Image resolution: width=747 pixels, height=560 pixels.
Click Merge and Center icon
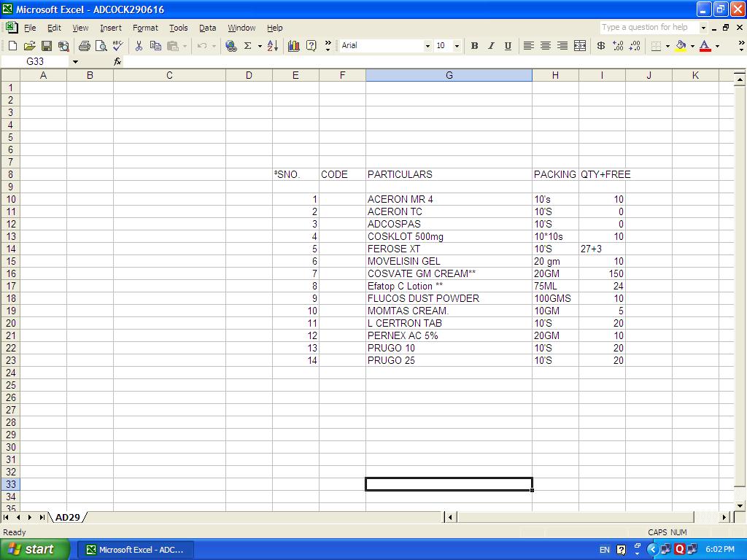pyautogui.click(x=580, y=46)
